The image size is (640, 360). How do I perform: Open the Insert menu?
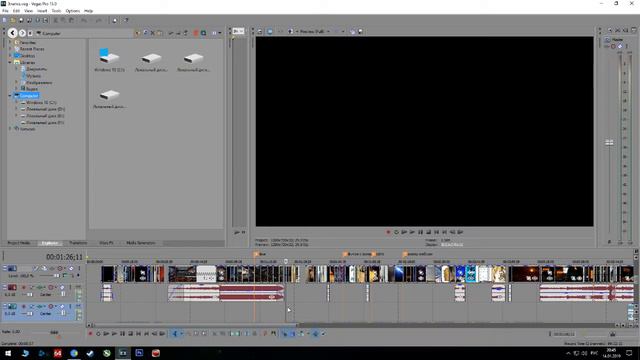[42, 11]
